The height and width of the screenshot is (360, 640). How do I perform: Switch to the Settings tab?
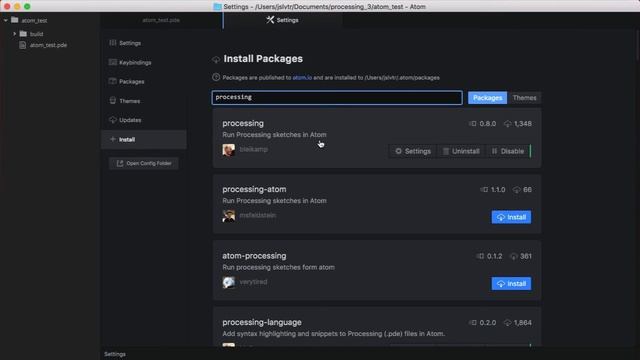[282, 20]
